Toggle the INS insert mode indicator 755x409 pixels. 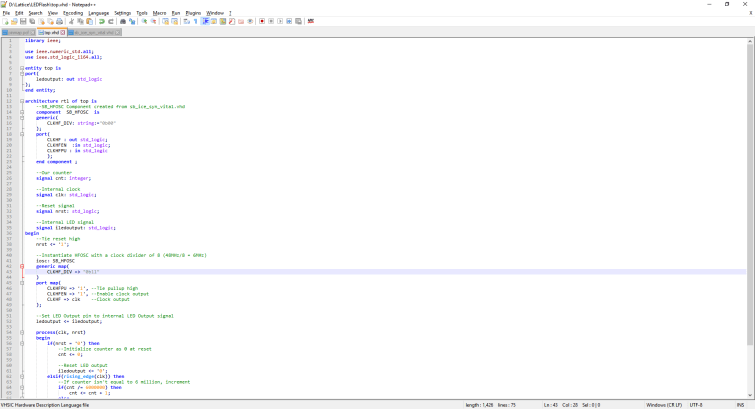(x=740, y=405)
